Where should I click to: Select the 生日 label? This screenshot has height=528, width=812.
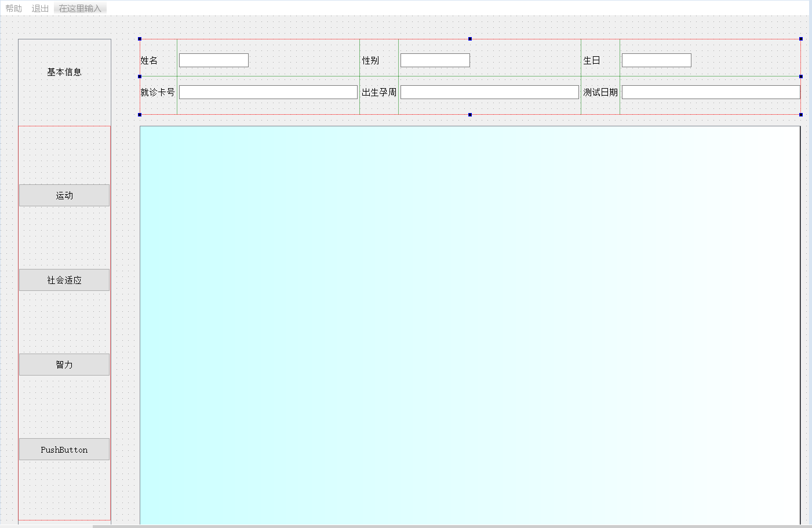tap(592, 60)
